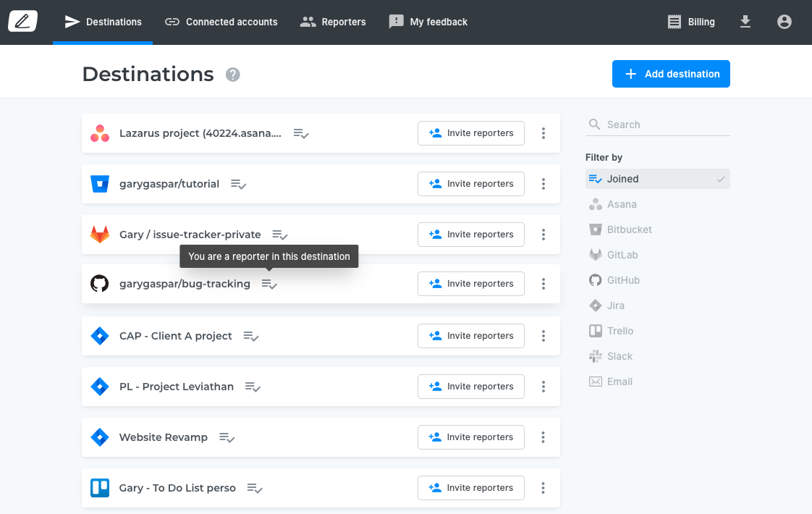Open the Billing page
Image resolution: width=812 pixels, height=514 pixels.
click(691, 22)
